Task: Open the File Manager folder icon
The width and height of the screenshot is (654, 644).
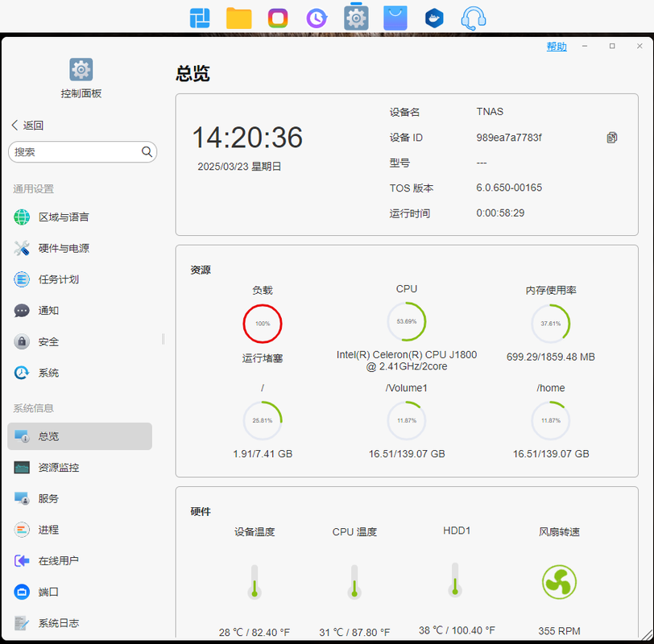Action: pos(238,19)
